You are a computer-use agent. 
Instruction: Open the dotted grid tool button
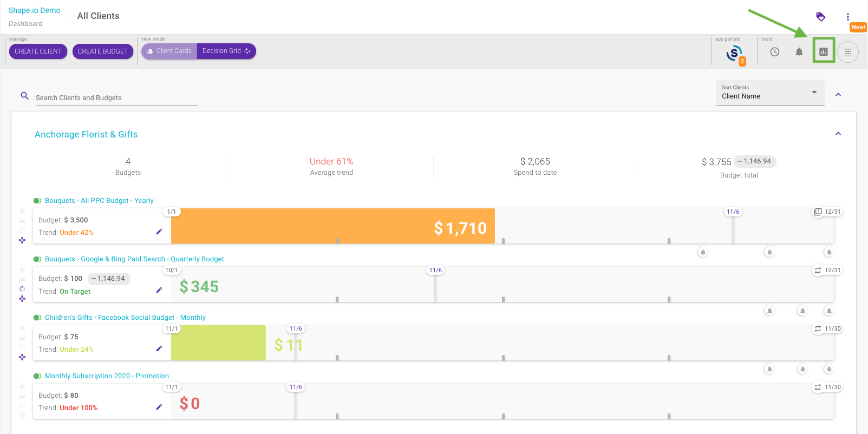coord(848,52)
